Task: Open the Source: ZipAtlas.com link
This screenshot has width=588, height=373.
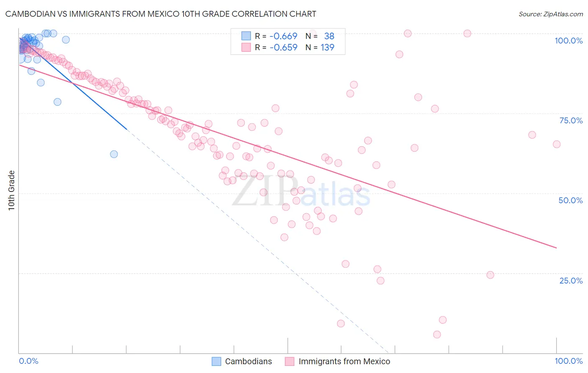Action: [551, 14]
